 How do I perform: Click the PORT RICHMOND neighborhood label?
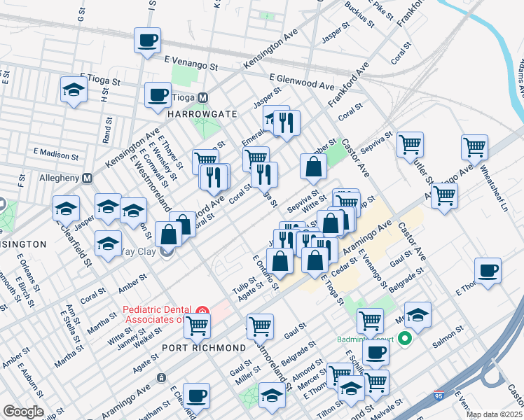(204, 348)
